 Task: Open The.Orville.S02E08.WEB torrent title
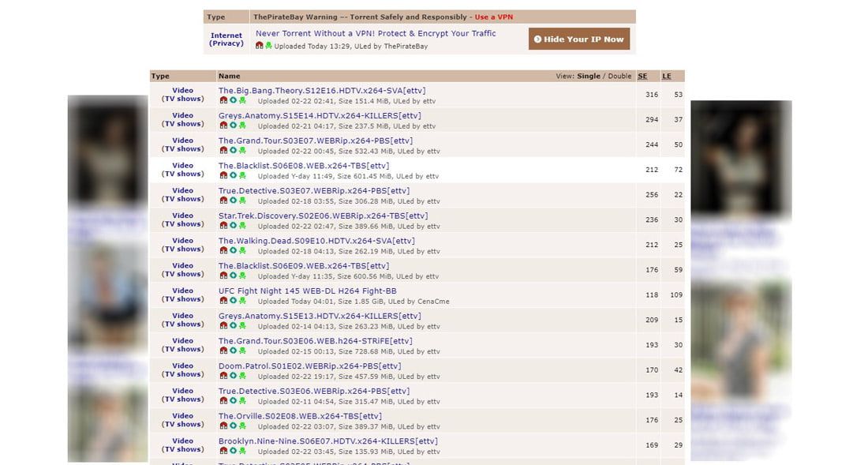click(x=300, y=416)
